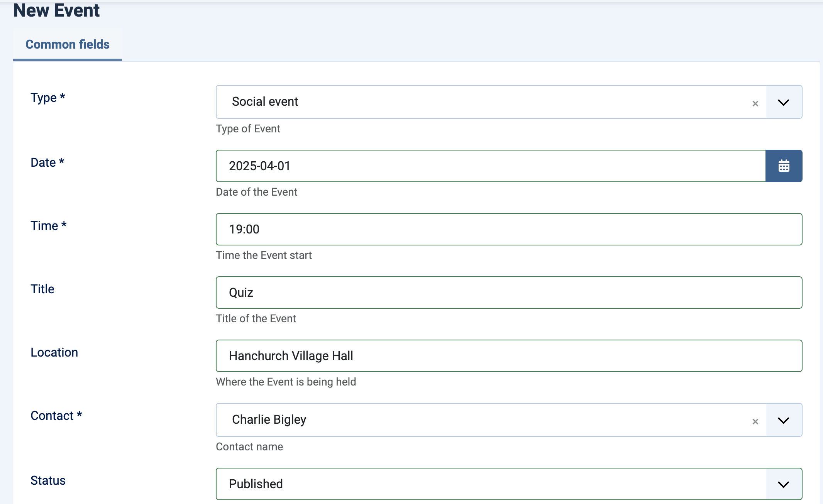Edit the Location field Hanchurch Village Hall
This screenshot has width=823, height=504.
click(509, 356)
